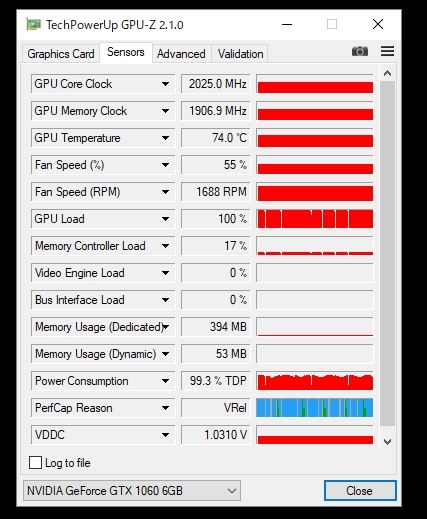Click the 394 MB value

click(216, 327)
